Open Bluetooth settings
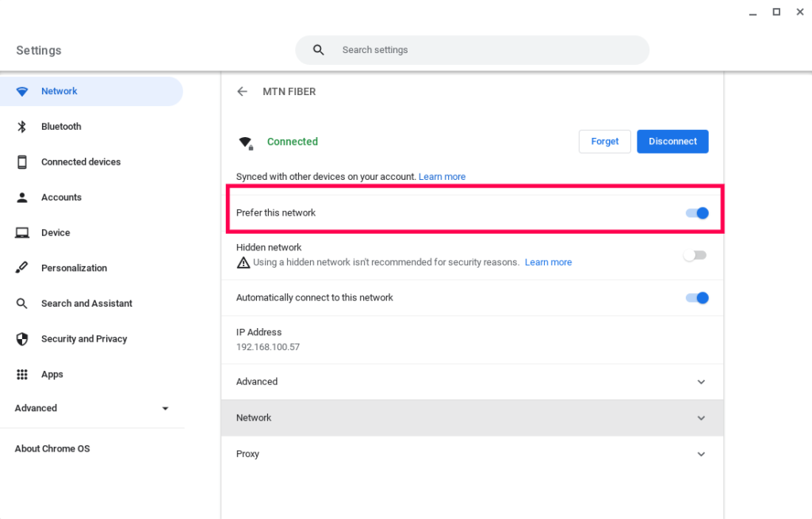 coord(91,127)
